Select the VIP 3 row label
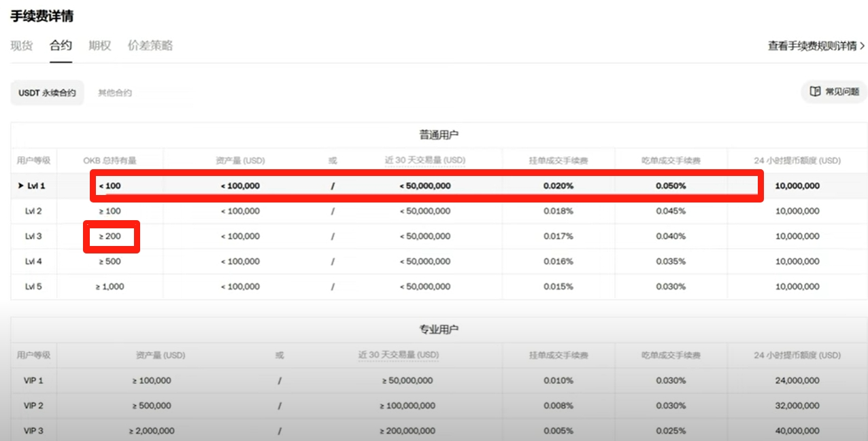This screenshot has width=868, height=441. 33,431
